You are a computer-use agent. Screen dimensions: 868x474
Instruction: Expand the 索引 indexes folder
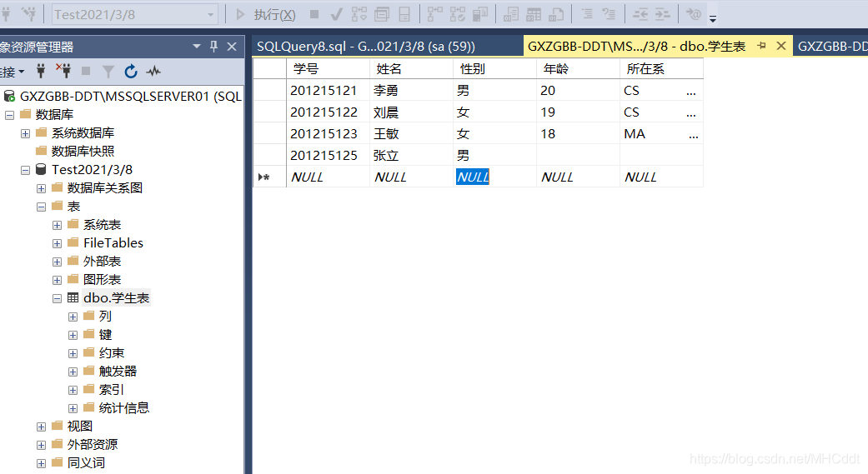coord(73,390)
